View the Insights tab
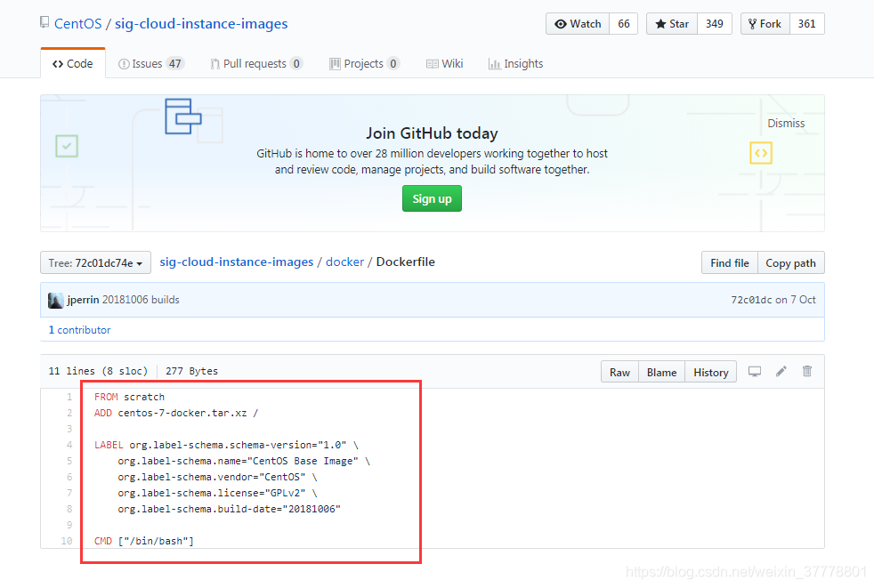 tap(515, 63)
